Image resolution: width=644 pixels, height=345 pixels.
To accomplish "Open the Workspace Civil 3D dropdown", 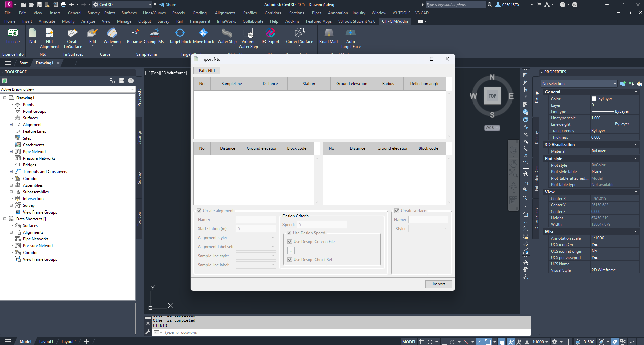I will click(123, 5).
